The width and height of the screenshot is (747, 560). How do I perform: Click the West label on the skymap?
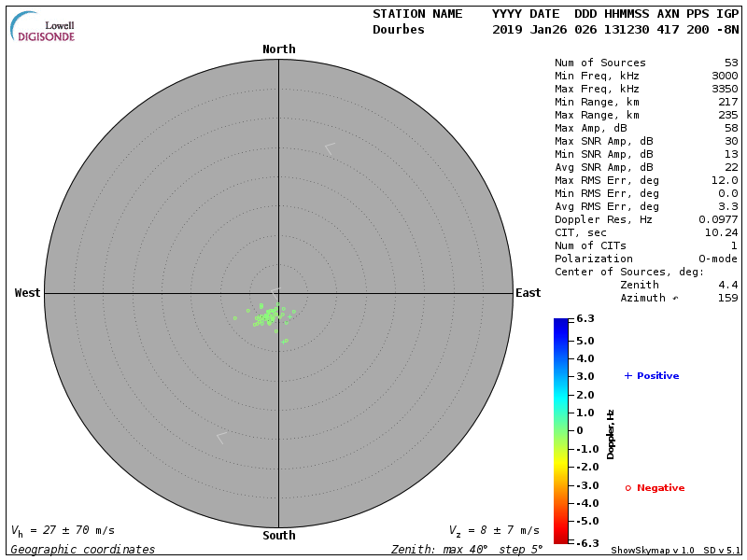[x=28, y=293]
